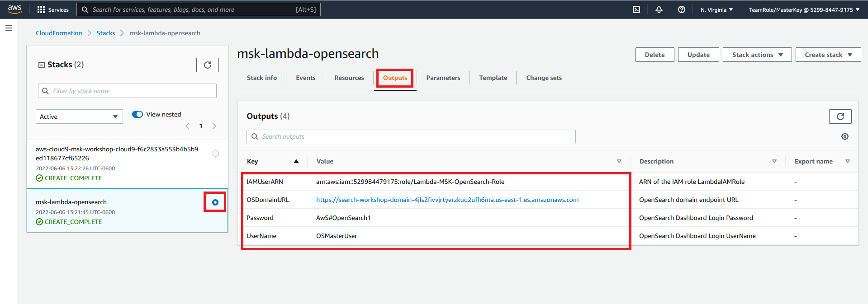
Task: Switch to the Template tab
Action: [x=493, y=78]
